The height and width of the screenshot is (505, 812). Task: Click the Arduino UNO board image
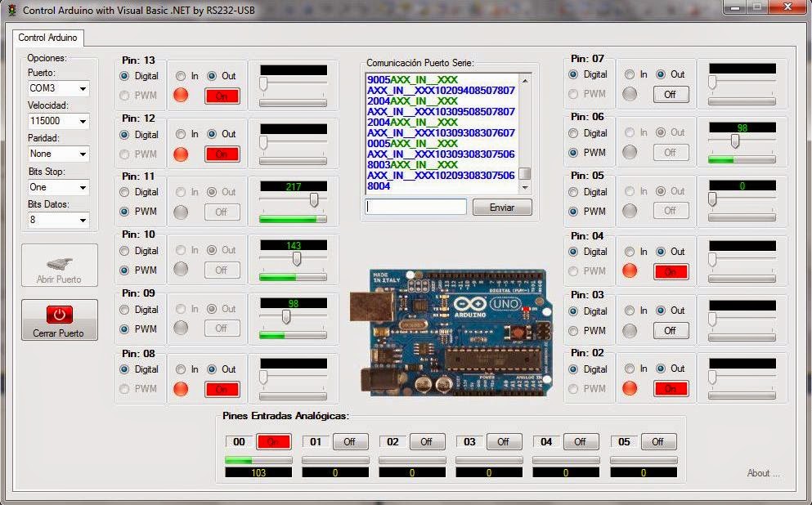pyautogui.click(x=451, y=333)
